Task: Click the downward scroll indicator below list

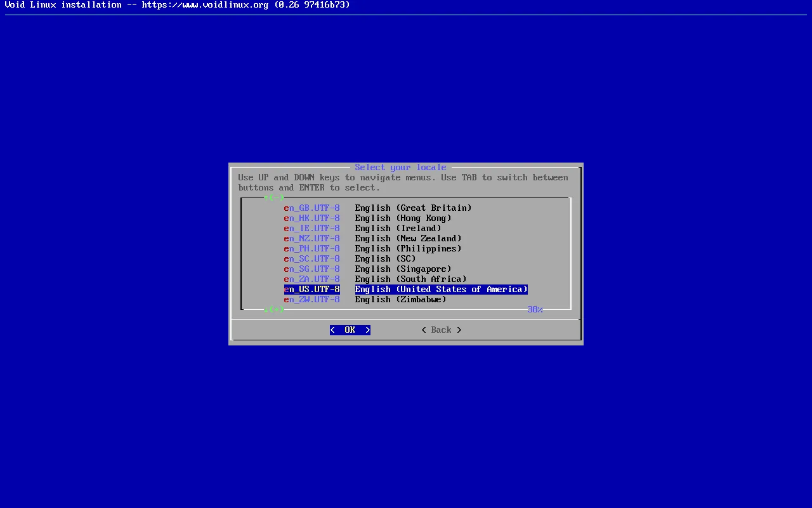Action: (274, 310)
